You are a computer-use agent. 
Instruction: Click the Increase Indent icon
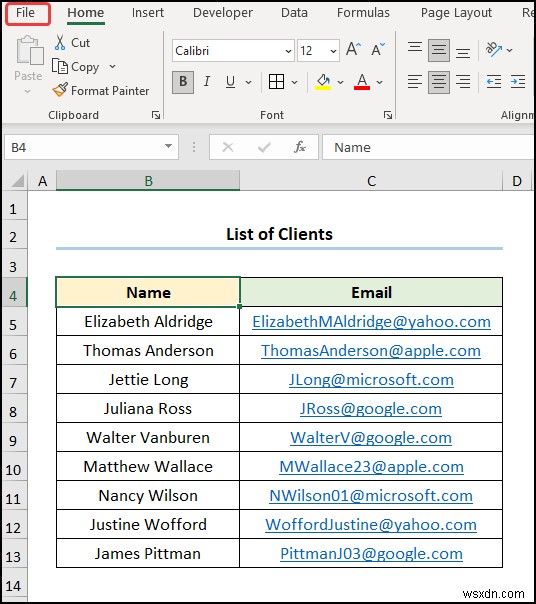click(518, 82)
